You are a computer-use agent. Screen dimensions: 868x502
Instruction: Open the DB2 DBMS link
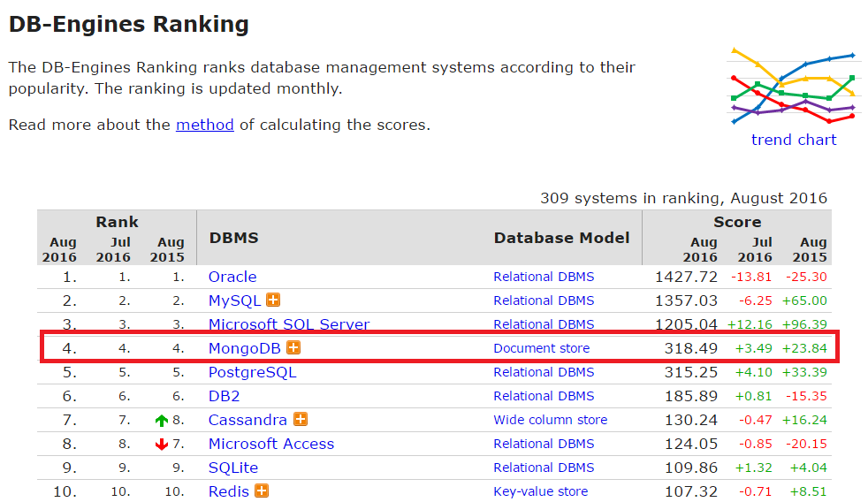pyautogui.click(x=225, y=396)
